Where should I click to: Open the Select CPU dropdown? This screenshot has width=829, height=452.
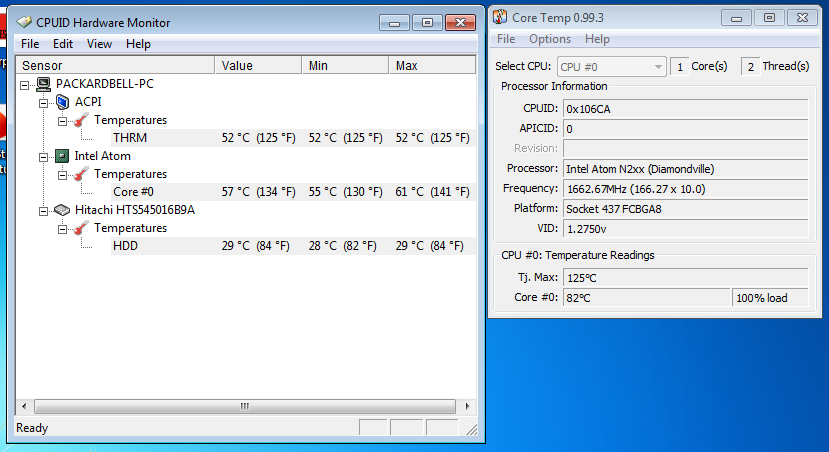611,67
